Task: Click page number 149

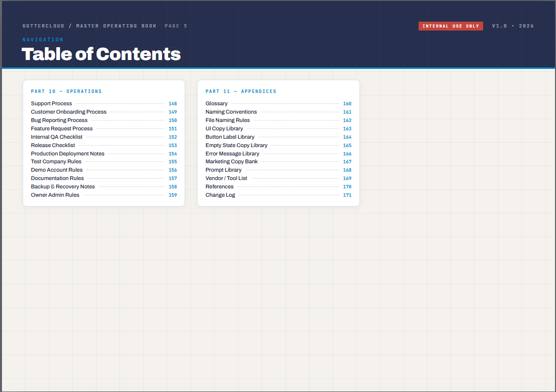Action: (173, 112)
